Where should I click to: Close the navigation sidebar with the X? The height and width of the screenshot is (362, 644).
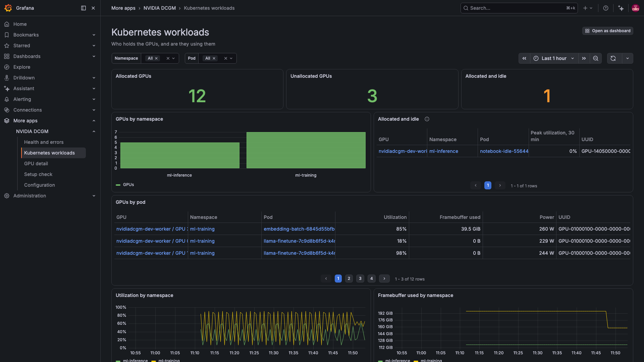coord(93,8)
